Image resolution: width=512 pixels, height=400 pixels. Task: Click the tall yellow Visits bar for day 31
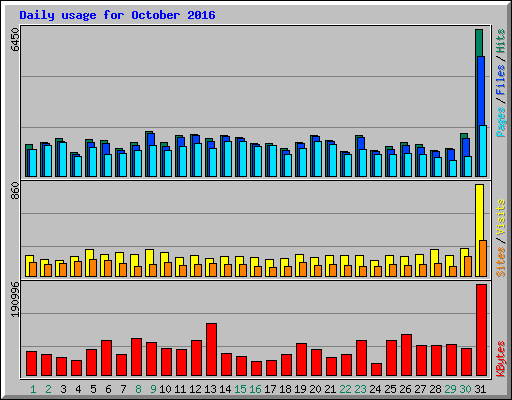(479, 212)
